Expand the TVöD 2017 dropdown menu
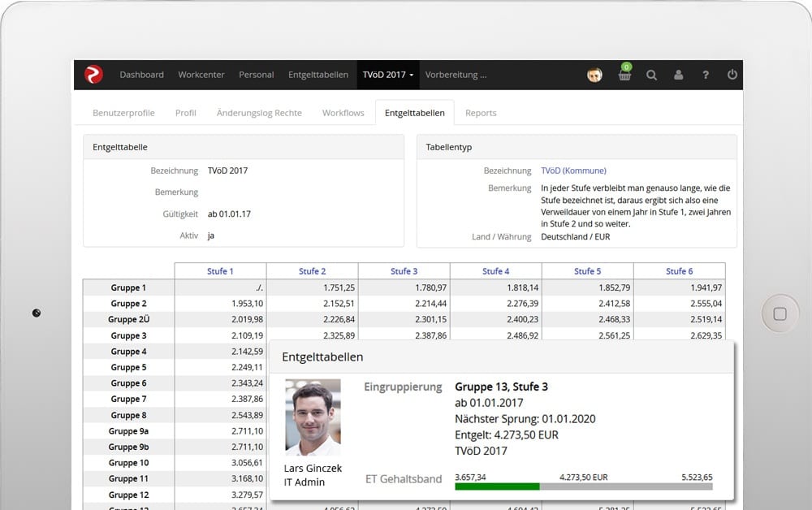Viewport: 812px width, 510px height. coord(388,75)
